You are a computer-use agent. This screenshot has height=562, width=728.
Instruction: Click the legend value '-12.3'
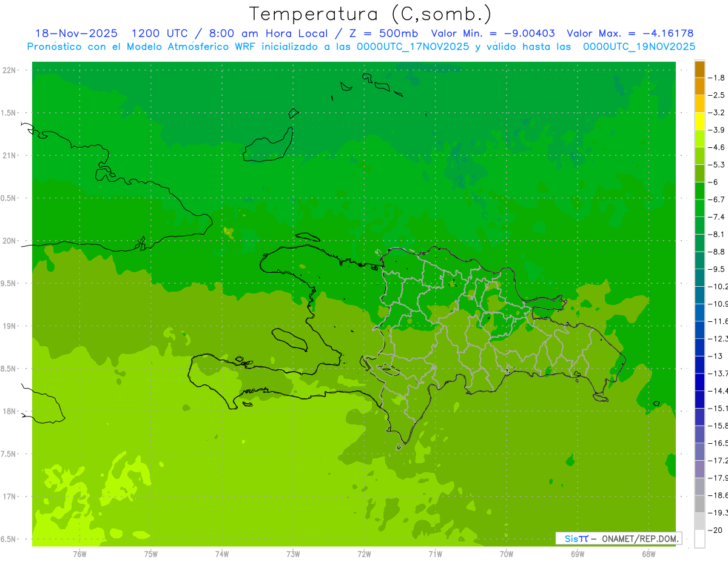coord(718,338)
